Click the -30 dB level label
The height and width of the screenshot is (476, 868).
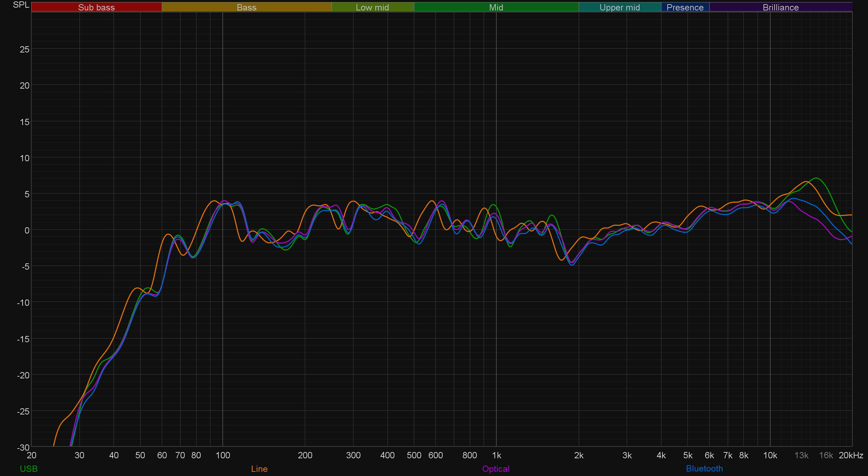[23, 448]
